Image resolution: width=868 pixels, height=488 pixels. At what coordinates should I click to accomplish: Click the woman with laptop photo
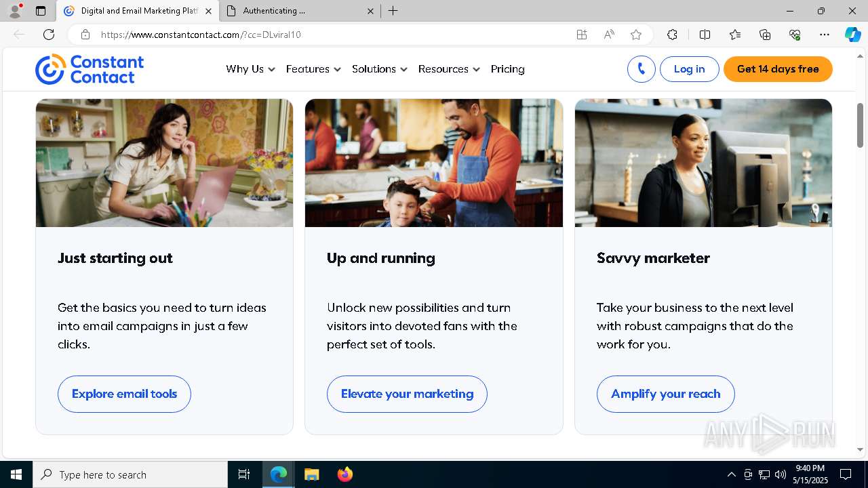164,163
